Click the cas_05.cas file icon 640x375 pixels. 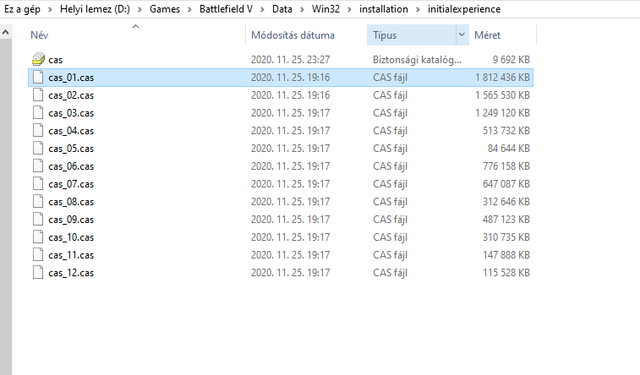[38, 148]
